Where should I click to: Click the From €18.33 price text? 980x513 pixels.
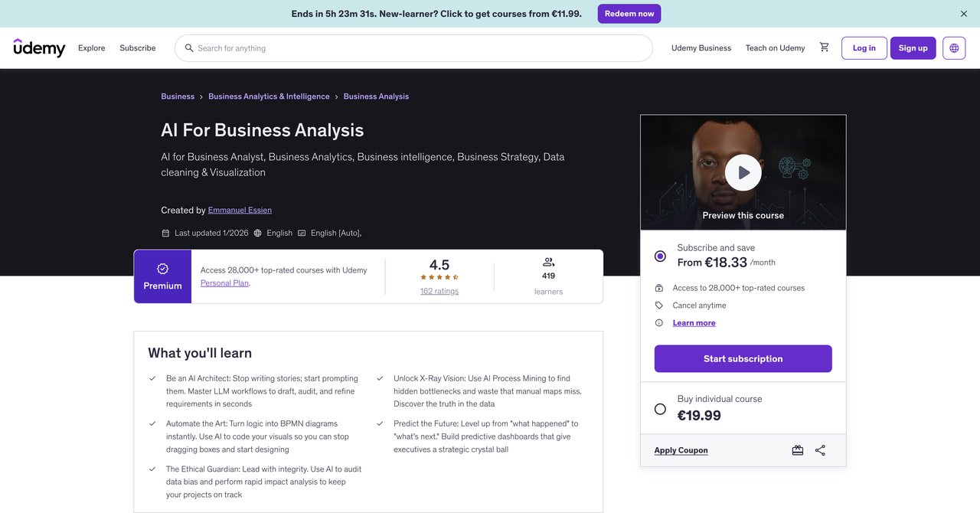pyautogui.click(x=712, y=263)
